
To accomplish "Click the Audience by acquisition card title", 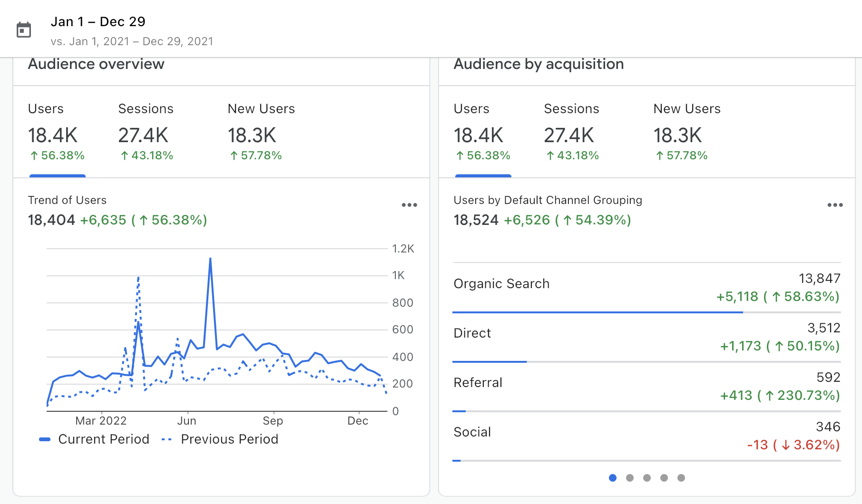I will click(539, 64).
